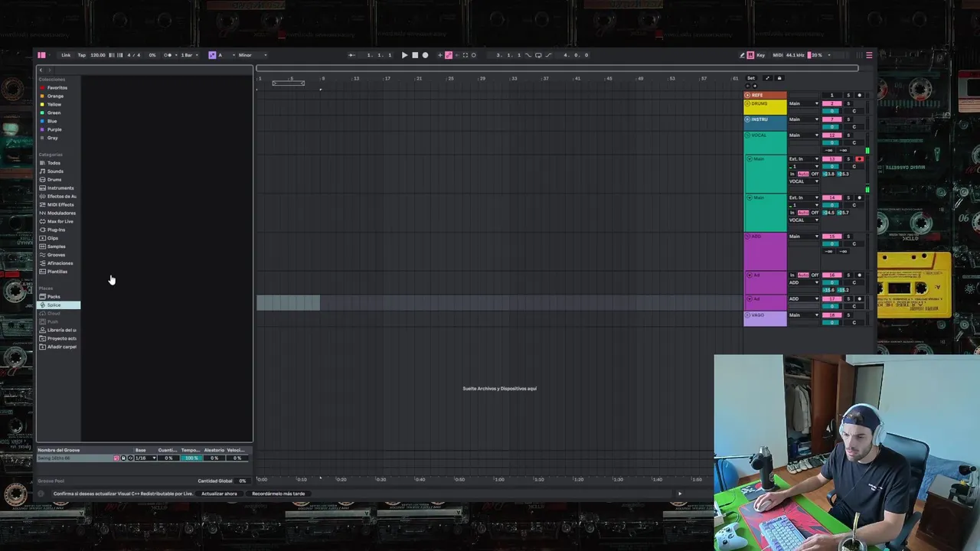Solo the REFE track
The image size is (980, 551).
click(848, 95)
